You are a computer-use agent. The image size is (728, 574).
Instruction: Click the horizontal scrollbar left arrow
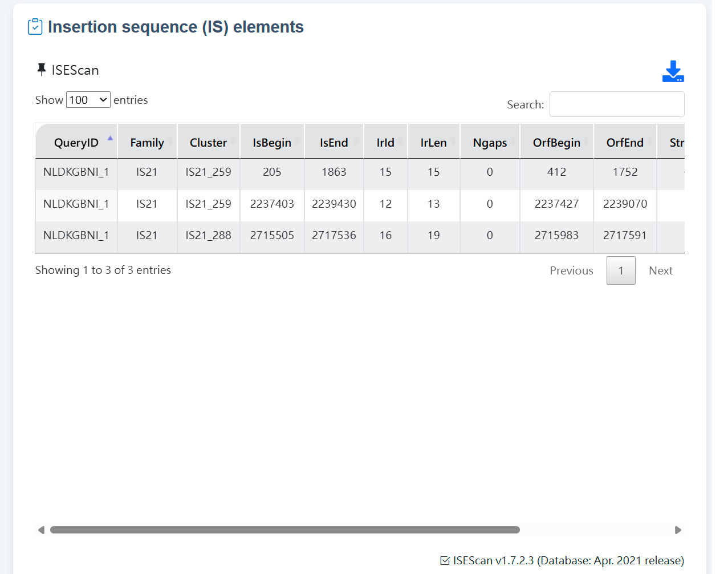pos(41,530)
